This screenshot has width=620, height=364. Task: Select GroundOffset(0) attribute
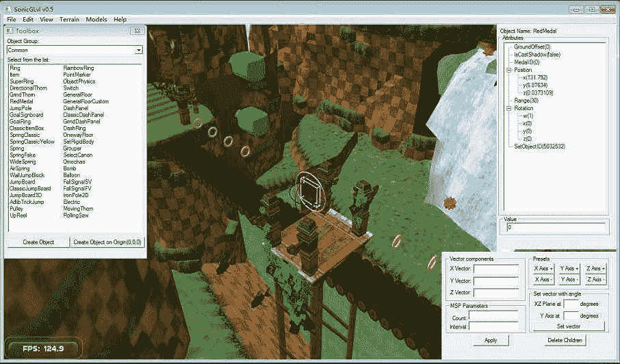(x=532, y=47)
